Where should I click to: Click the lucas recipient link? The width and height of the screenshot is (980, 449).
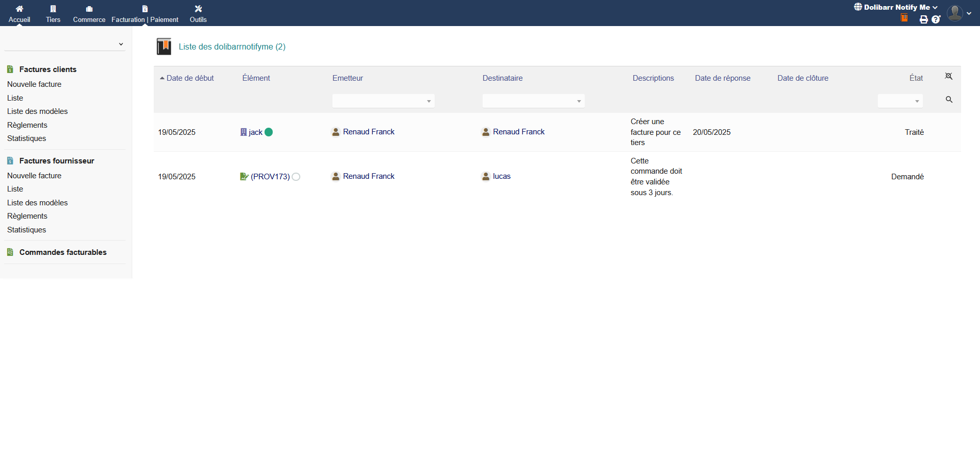click(501, 176)
